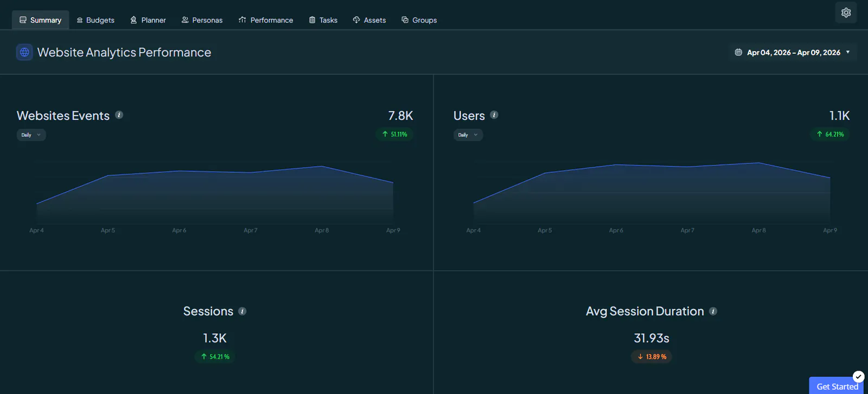Click the 51.11% increase badge

(x=395, y=134)
